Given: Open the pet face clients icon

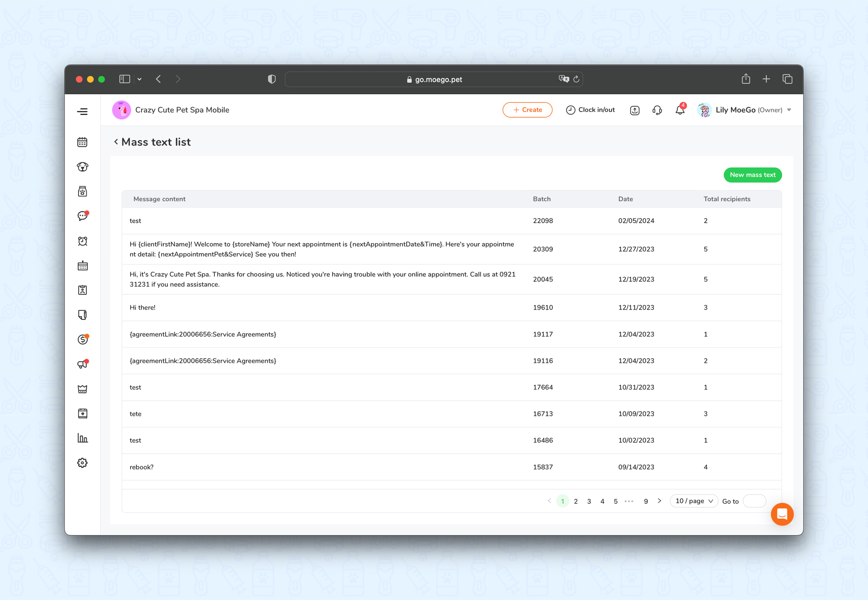Looking at the screenshot, I should 82,167.
